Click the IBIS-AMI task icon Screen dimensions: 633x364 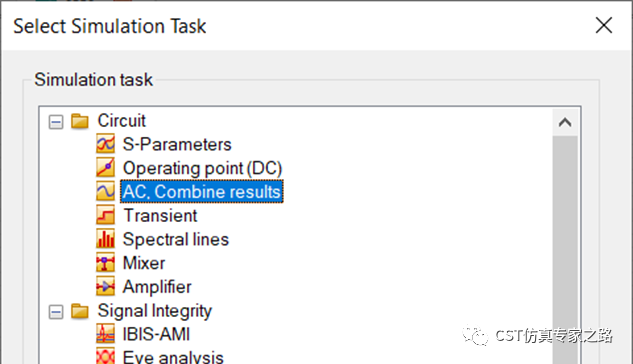[x=105, y=334]
